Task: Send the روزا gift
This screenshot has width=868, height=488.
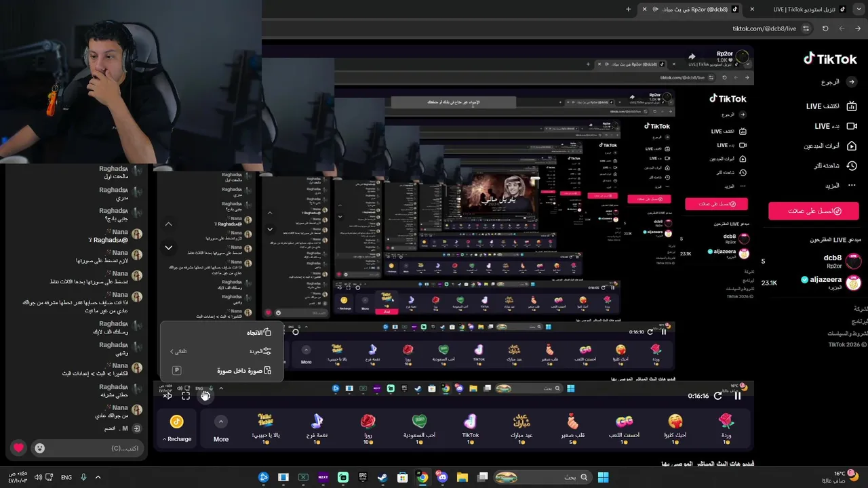Action: [x=368, y=428]
